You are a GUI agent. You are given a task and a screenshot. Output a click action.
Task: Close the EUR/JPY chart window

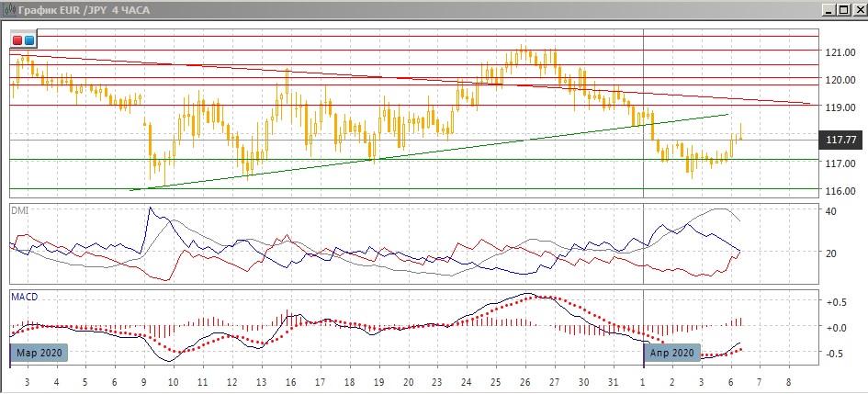tap(857, 9)
